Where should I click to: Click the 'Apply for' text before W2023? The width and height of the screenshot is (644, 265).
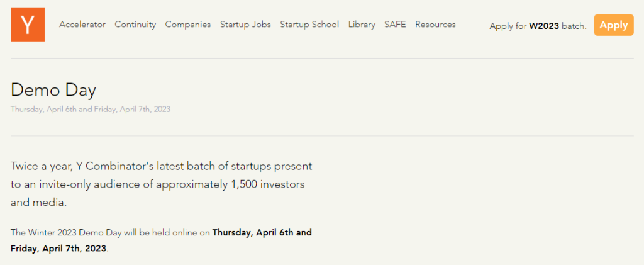[x=508, y=26]
